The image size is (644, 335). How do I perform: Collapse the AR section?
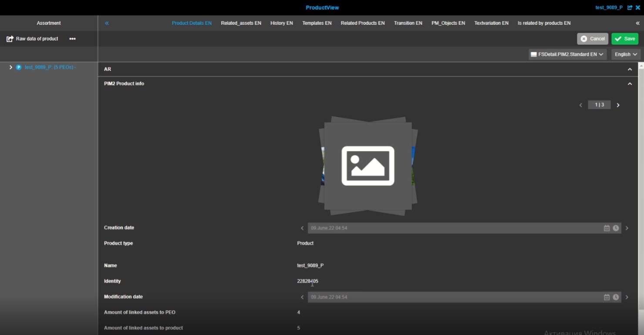630,69
